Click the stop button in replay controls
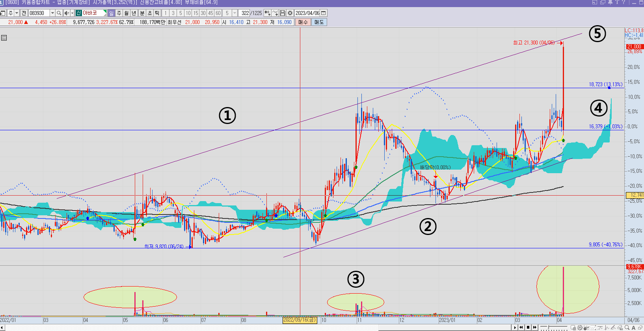Image resolution: width=644 pixels, height=331 pixels. (528, 327)
